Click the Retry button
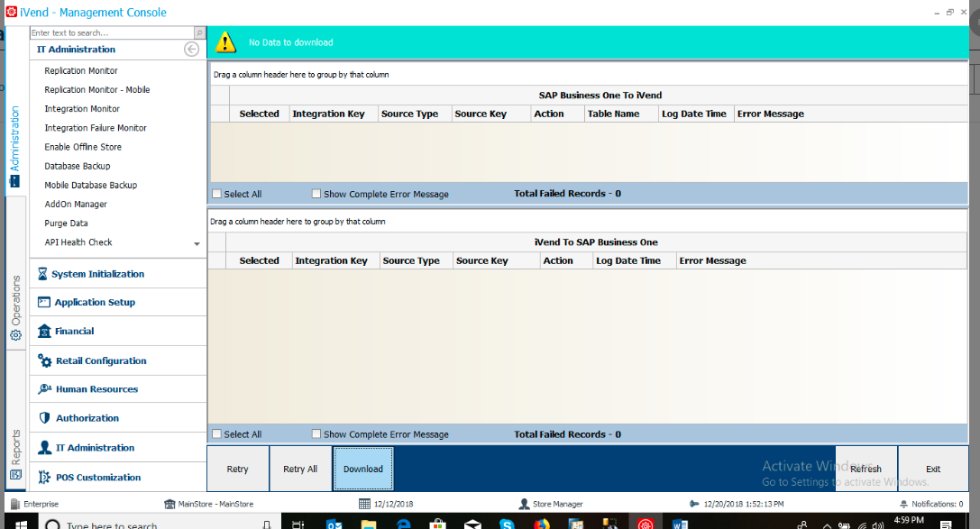The height and width of the screenshot is (529, 980). [x=237, y=469]
